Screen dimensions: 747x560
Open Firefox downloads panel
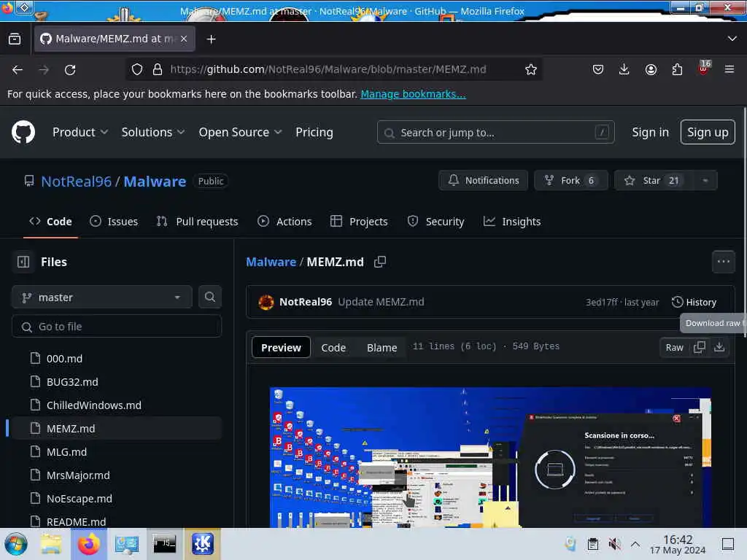[624, 69]
